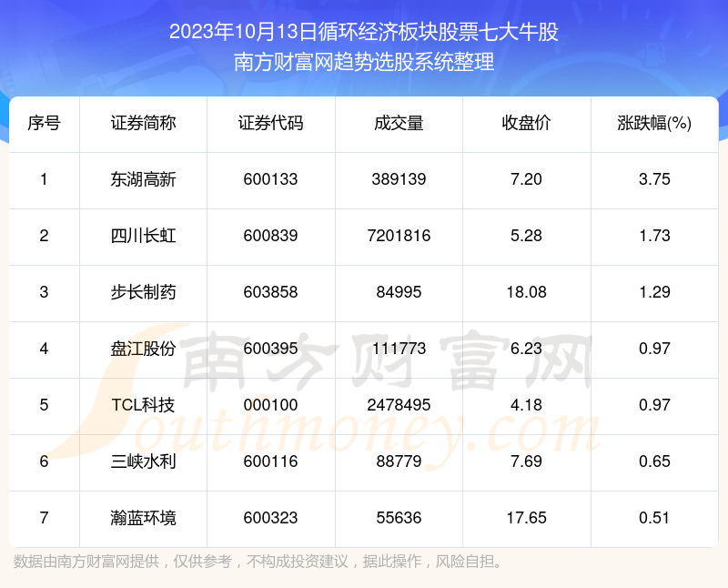The image size is (728, 588).
Task: Click change percentage 3.75
Action: (x=654, y=179)
